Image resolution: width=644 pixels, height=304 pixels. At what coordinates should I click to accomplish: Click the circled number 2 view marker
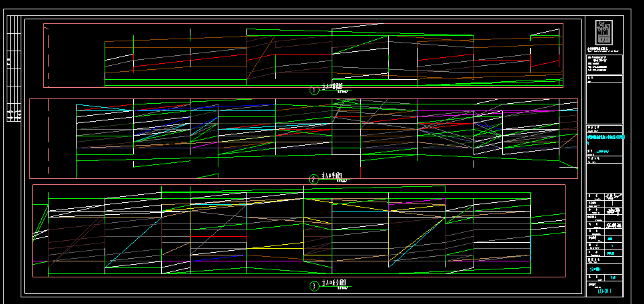tap(314, 179)
